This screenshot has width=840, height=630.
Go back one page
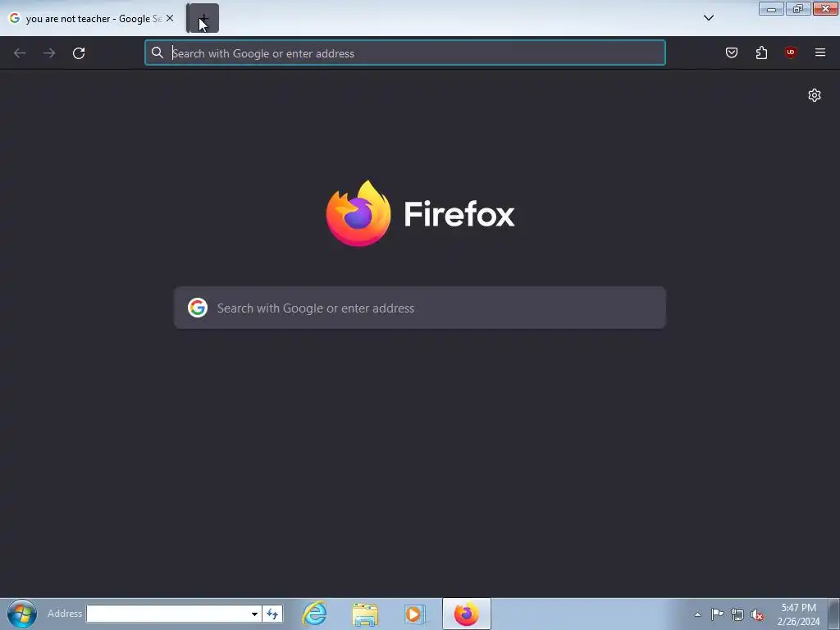click(x=20, y=53)
